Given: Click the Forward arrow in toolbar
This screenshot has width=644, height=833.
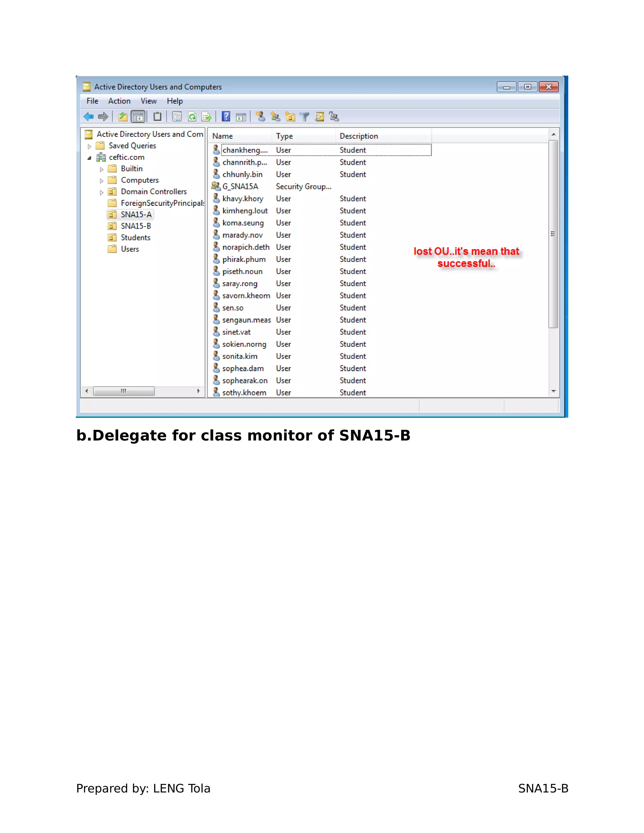Looking at the screenshot, I should [x=103, y=117].
